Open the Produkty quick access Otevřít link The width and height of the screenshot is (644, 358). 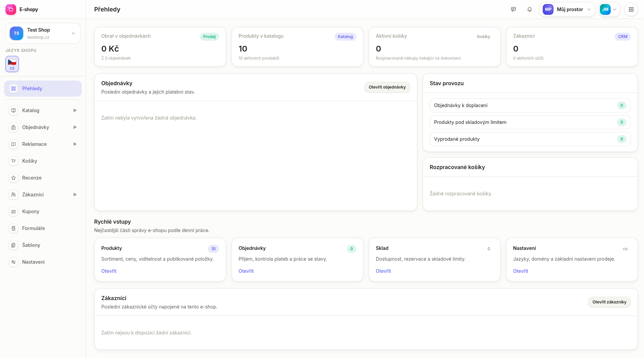coord(109,271)
